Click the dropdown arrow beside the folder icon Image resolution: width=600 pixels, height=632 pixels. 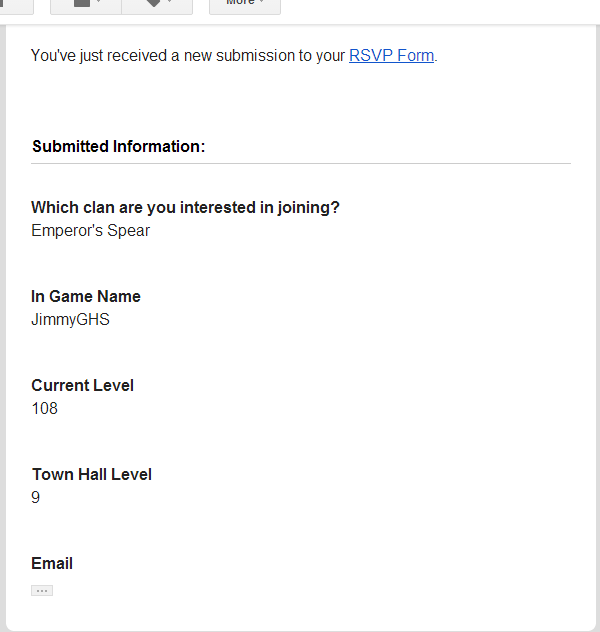click(x=99, y=3)
